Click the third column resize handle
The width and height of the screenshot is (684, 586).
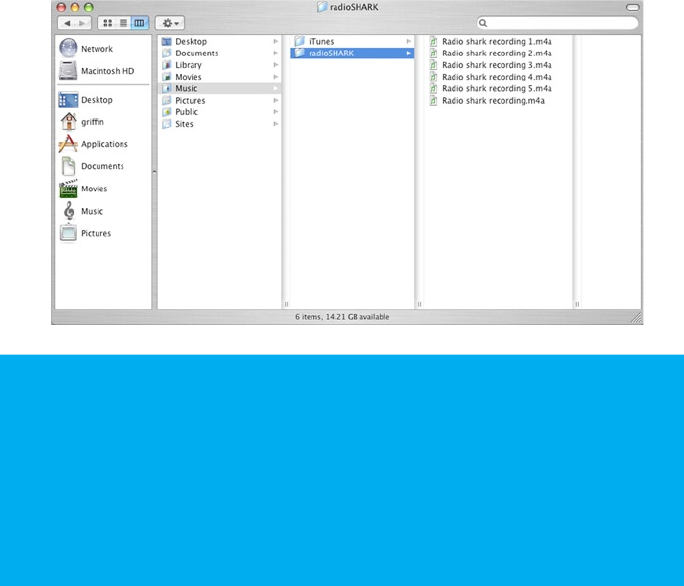click(577, 304)
